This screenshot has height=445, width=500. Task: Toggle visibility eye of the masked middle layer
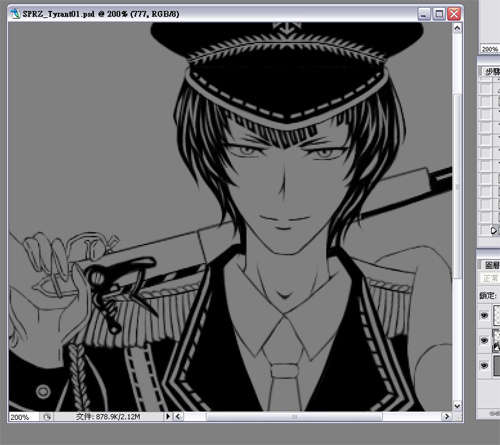pos(484,340)
